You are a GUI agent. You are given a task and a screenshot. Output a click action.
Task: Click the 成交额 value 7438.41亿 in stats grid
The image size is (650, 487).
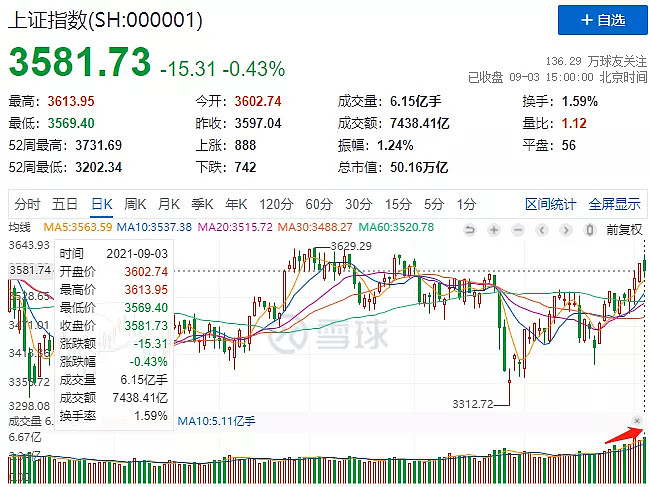420,123
